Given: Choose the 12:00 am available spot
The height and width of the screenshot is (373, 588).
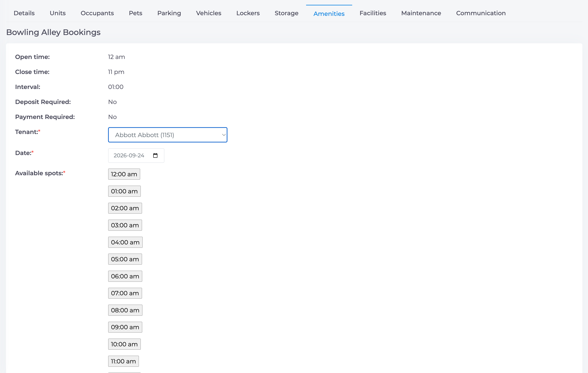Looking at the screenshot, I should pyautogui.click(x=124, y=174).
